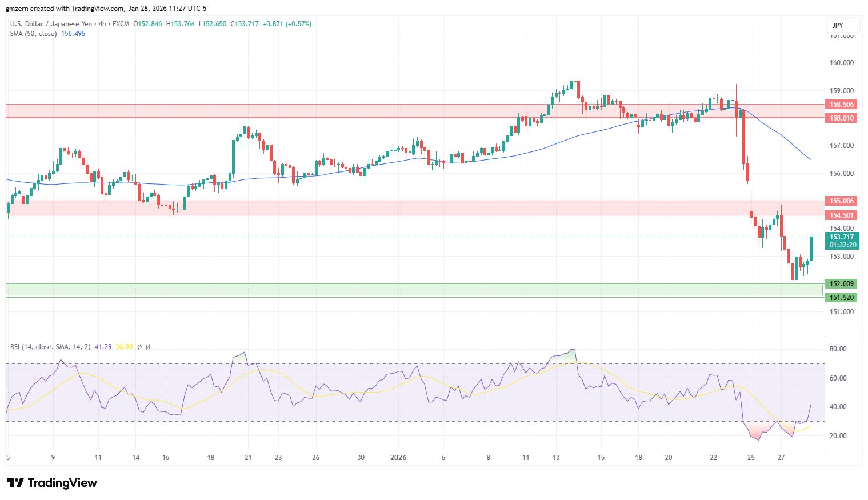Click the 158.506 resistance price label
The image size is (868, 500).
pyautogui.click(x=841, y=105)
